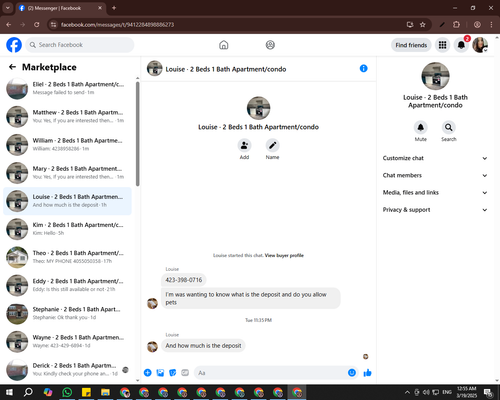Open the ENG language indicator
The image size is (500, 400).
pyautogui.click(x=447, y=392)
